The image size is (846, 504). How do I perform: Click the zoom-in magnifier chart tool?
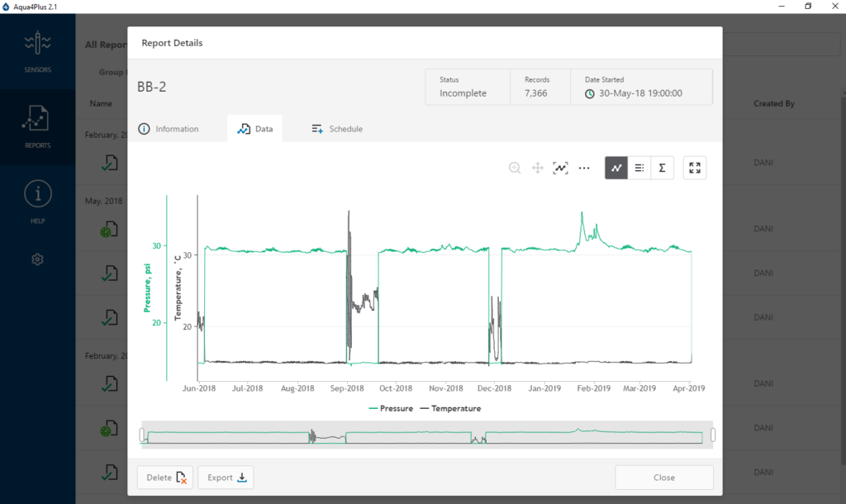pyautogui.click(x=515, y=168)
